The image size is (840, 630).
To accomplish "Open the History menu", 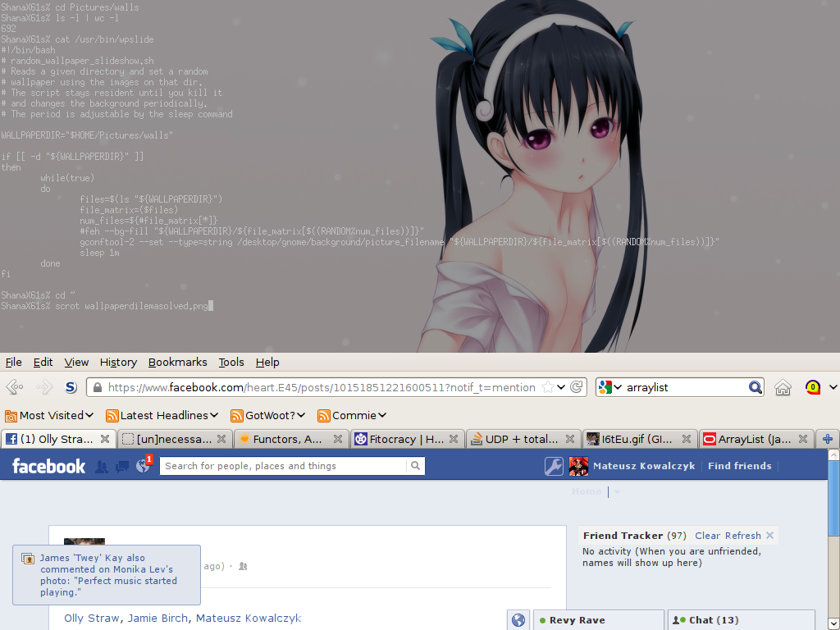I will [118, 362].
